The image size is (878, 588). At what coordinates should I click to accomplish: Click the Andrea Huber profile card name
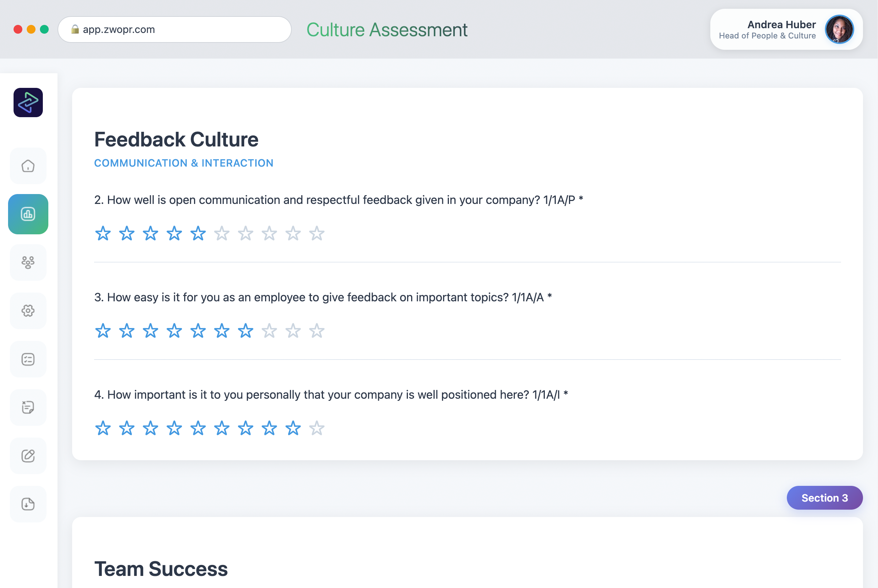(781, 25)
